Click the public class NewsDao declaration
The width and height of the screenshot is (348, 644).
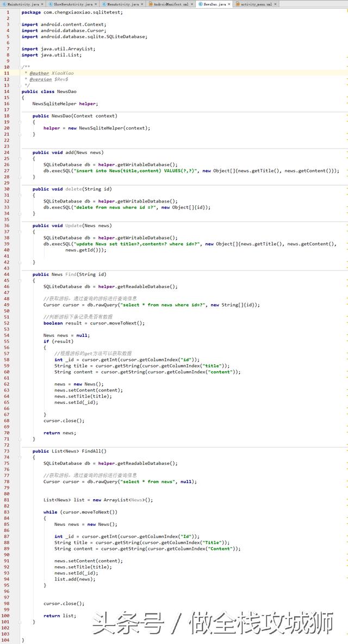(x=49, y=91)
